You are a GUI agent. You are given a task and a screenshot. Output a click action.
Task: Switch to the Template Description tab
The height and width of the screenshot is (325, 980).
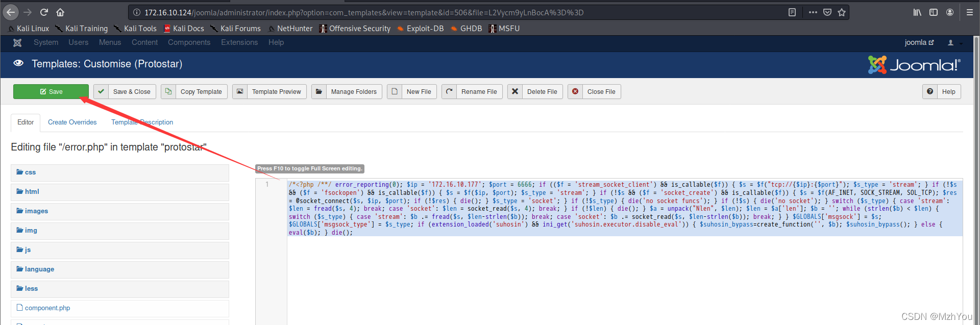point(142,122)
